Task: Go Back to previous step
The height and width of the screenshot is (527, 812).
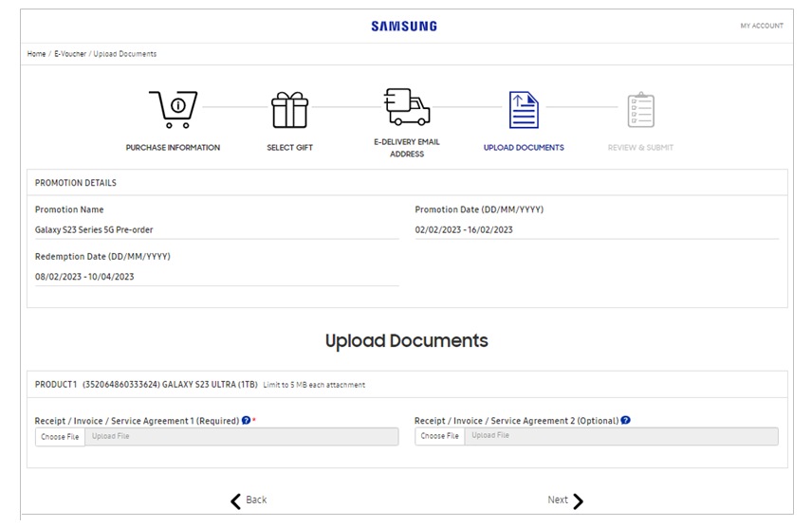Action: pyautogui.click(x=249, y=500)
